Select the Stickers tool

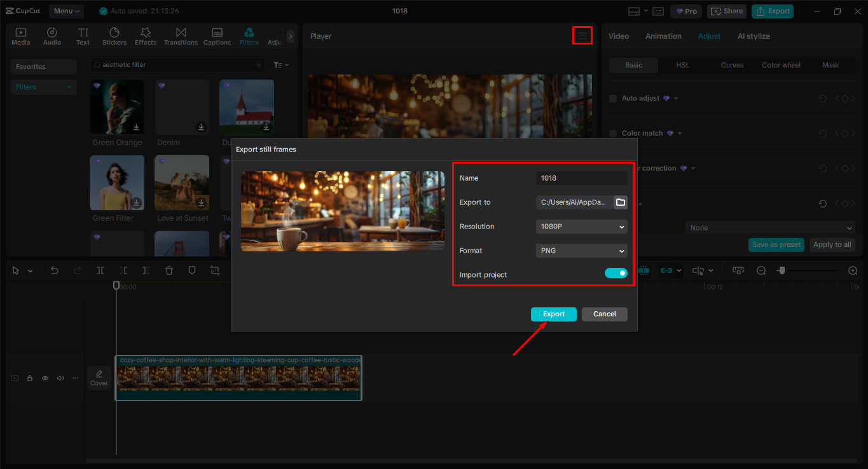click(114, 36)
